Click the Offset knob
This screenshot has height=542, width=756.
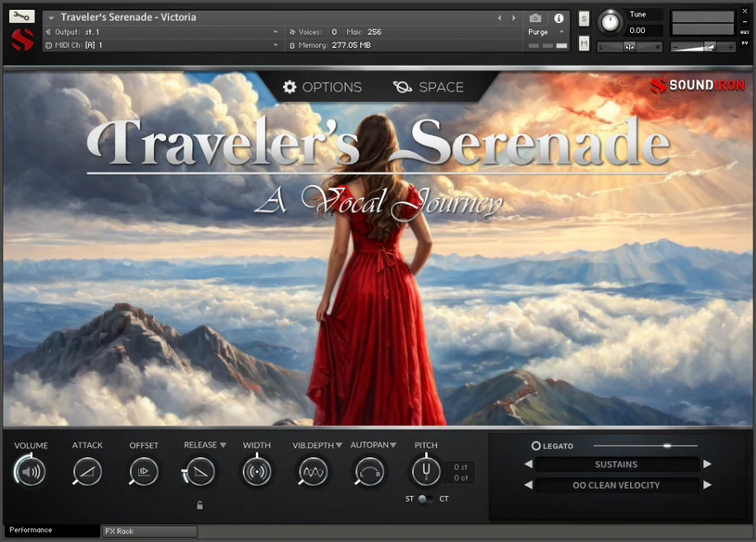coord(143,471)
